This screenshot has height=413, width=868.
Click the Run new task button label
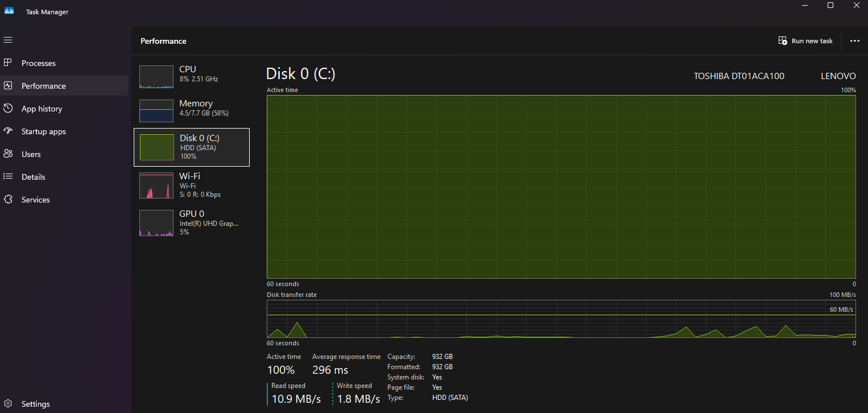pyautogui.click(x=812, y=41)
